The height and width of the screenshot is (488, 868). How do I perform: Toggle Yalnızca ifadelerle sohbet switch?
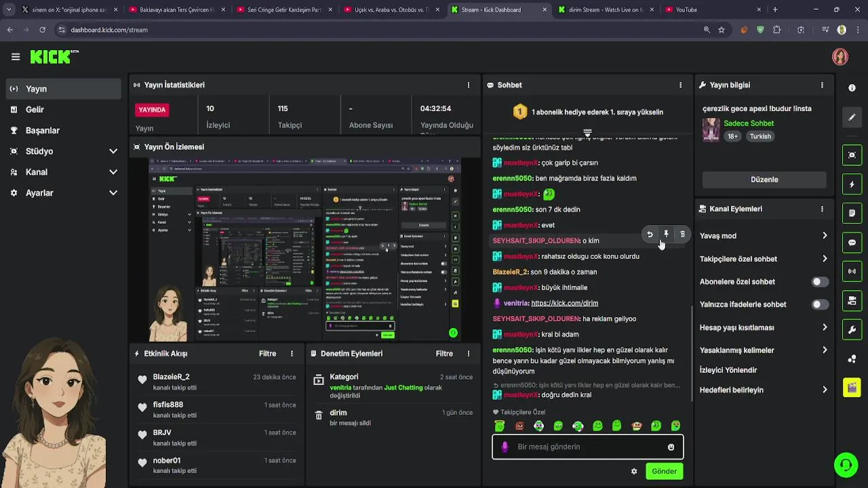[819, 304]
